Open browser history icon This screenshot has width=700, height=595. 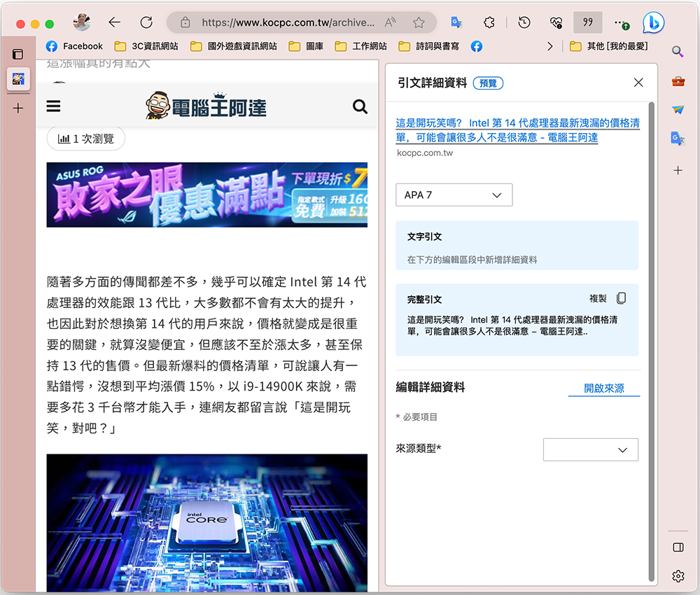[x=524, y=22]
